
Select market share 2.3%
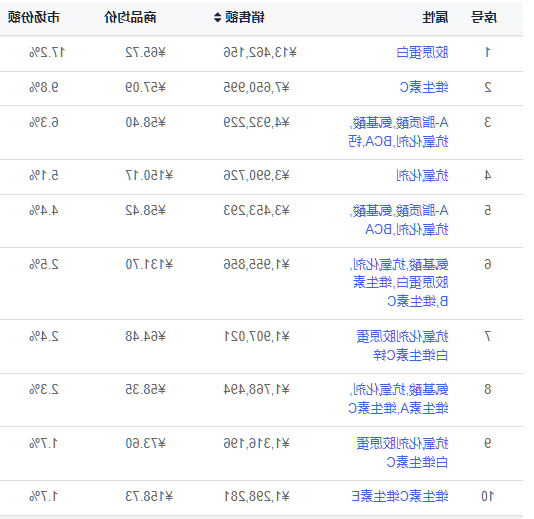pos(44,389)
